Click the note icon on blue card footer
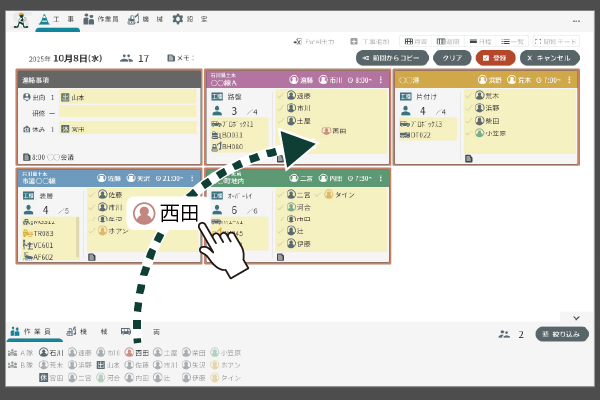The height and width of the screenshot is (400, 600). coord(25,257)
